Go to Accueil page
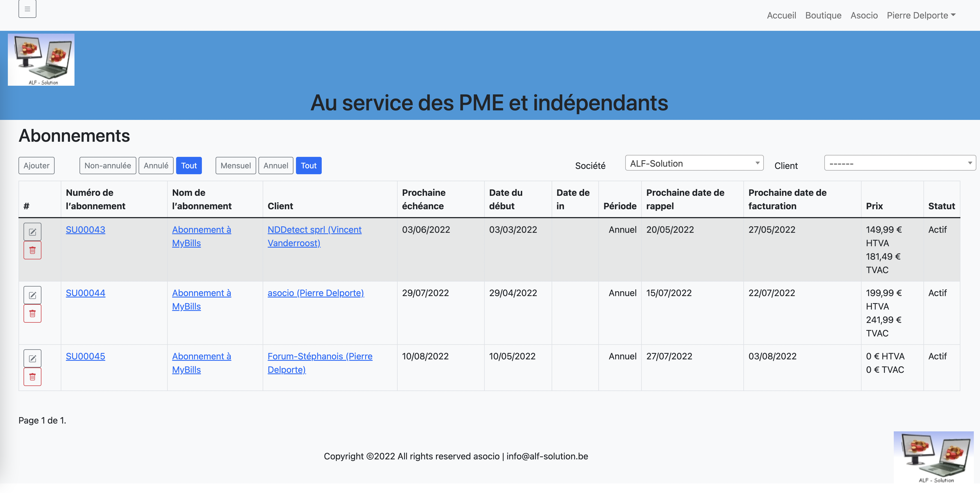This screenshot has width=980, height=493. [781, 15]
